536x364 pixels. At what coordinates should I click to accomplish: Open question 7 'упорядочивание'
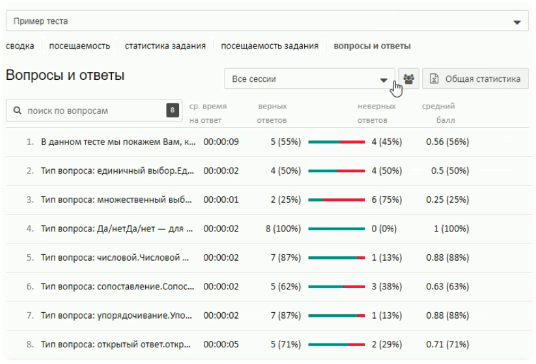116,315
